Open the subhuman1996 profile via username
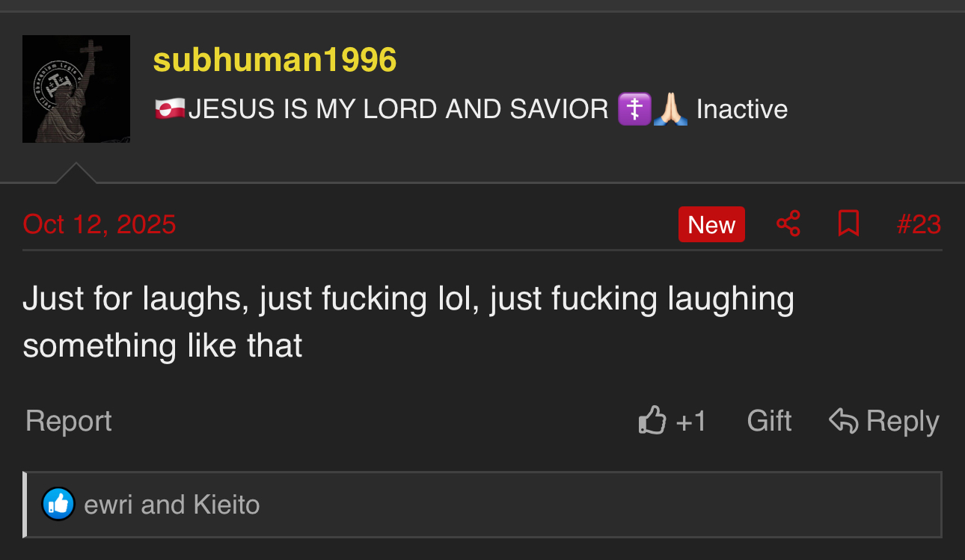This screenshot has height=560, width=965. coord(275,60)
